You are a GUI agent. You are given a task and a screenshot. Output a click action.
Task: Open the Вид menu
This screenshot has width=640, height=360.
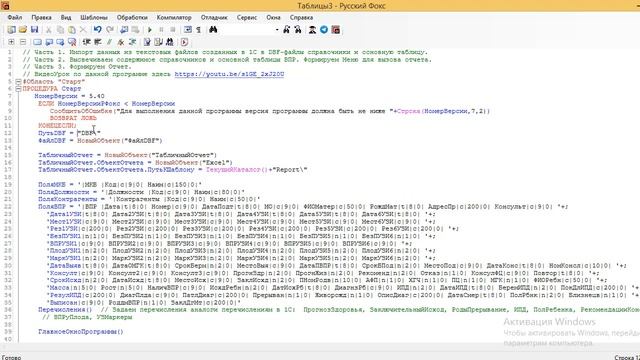click(x=66, y=18)
